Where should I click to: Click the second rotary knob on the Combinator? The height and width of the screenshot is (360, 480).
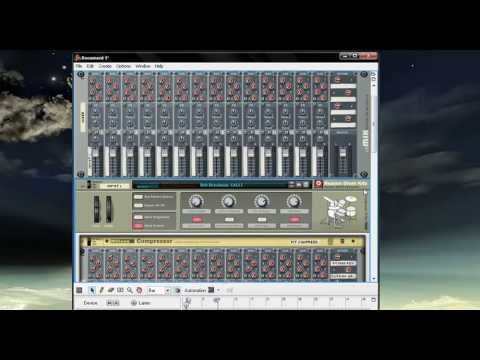229,201
